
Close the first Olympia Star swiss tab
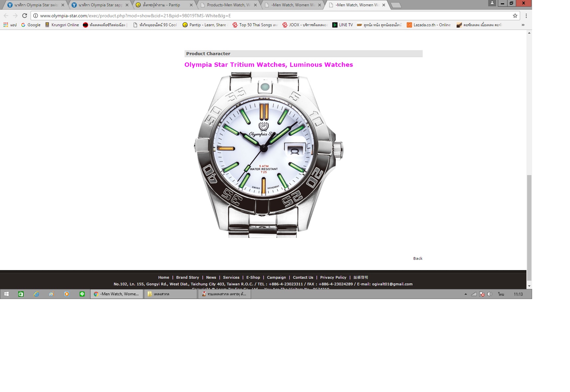63,5
